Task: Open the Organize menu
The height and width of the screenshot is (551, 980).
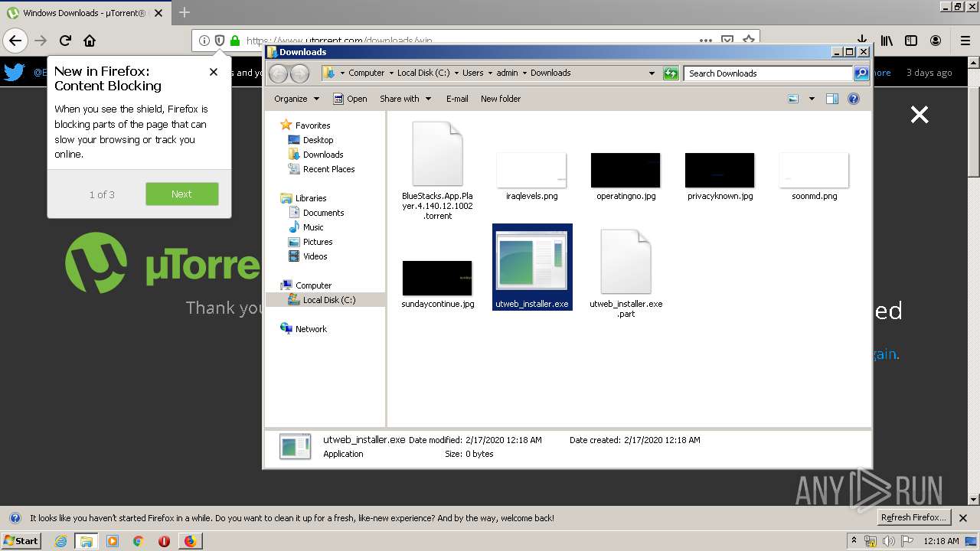Action: pos(296,99)
